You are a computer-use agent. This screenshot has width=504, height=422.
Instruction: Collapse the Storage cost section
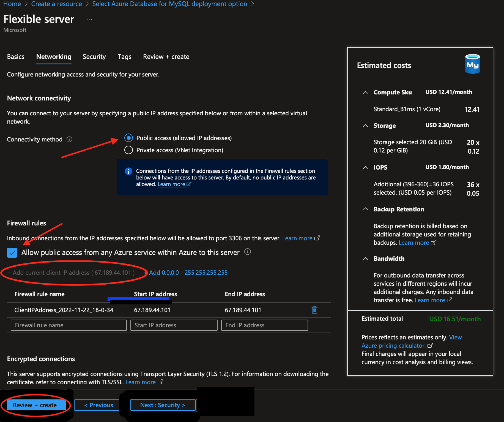pos(365,126)
